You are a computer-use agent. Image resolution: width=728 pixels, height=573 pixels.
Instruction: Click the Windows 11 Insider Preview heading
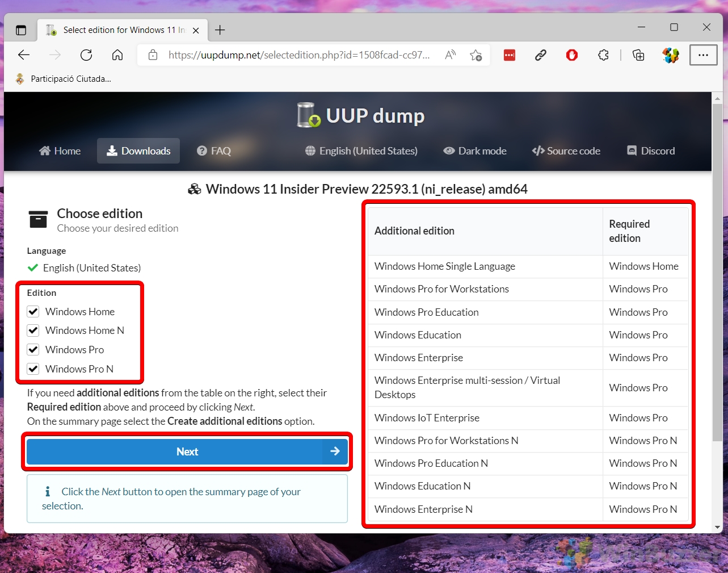tap(367, 189)
